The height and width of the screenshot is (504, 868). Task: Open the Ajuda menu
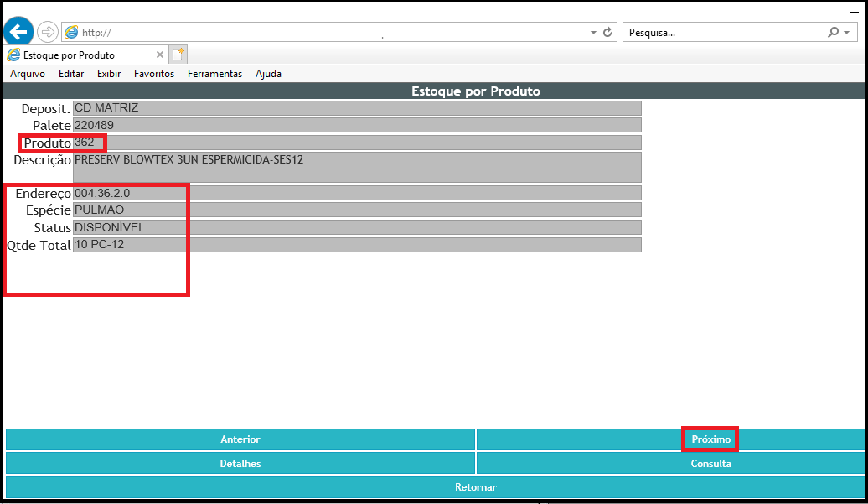pyautogui.click(x=268, y=74)
